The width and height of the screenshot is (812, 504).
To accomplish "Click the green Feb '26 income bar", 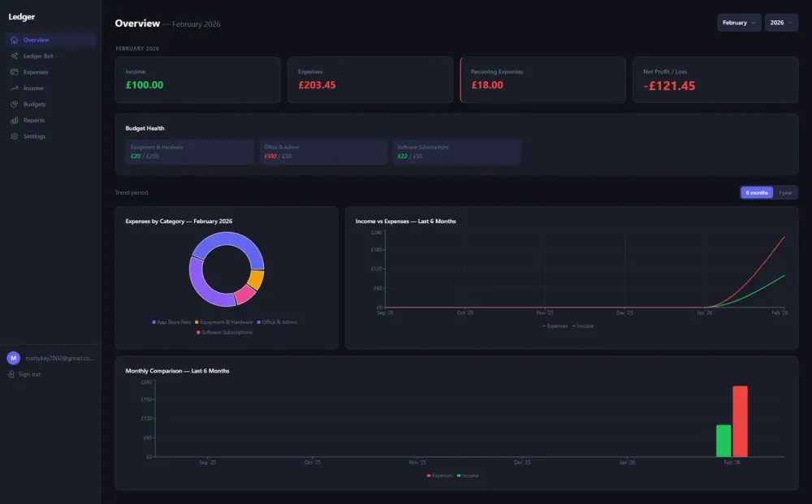I will (x=723, y=441).
